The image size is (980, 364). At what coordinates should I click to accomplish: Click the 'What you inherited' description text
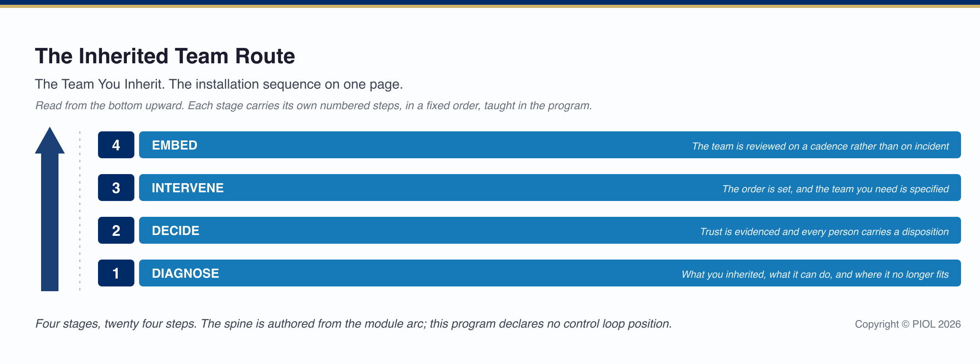coord(815,275)
